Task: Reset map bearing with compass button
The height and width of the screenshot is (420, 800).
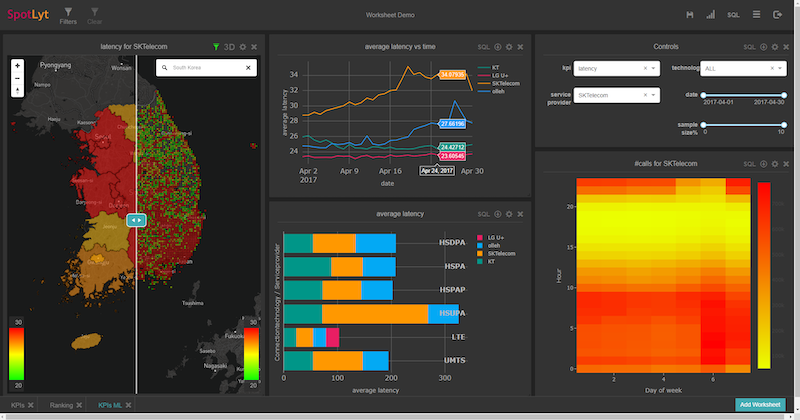Action: pos(17,91)
